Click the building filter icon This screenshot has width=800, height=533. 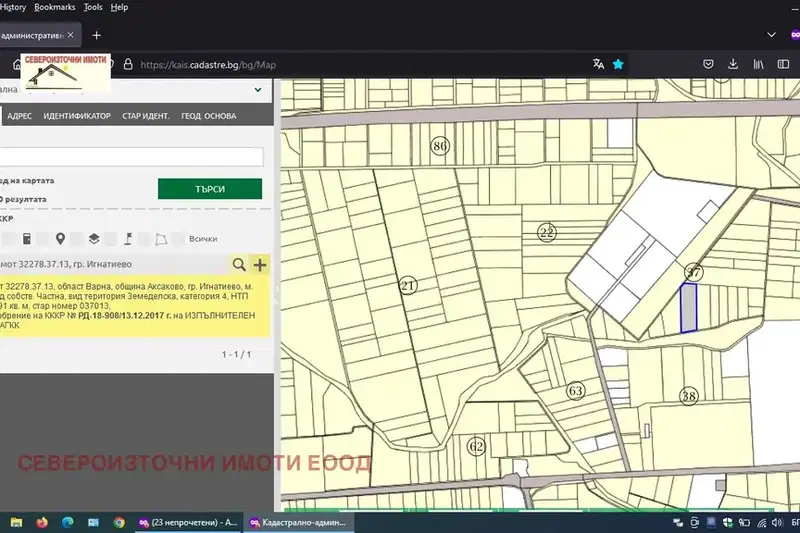coord(27,239)
